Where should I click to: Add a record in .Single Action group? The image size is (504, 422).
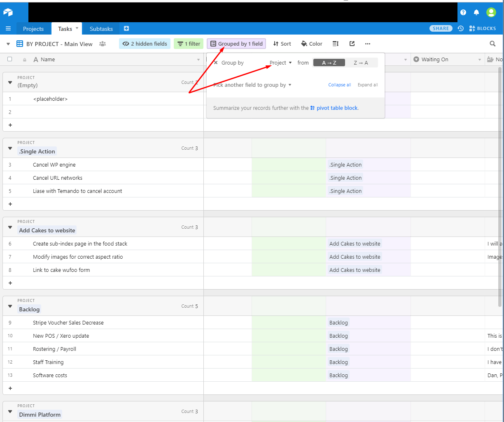[x=10, y=204]
